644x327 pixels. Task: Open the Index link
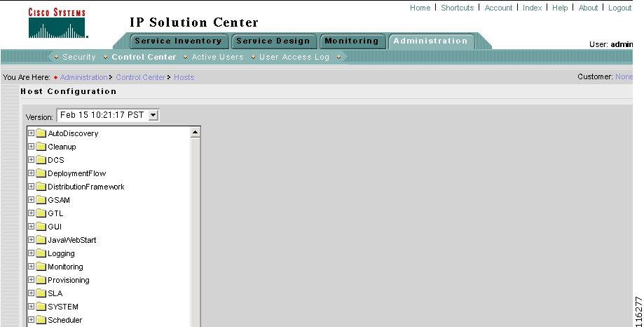[x=533, y=8]
